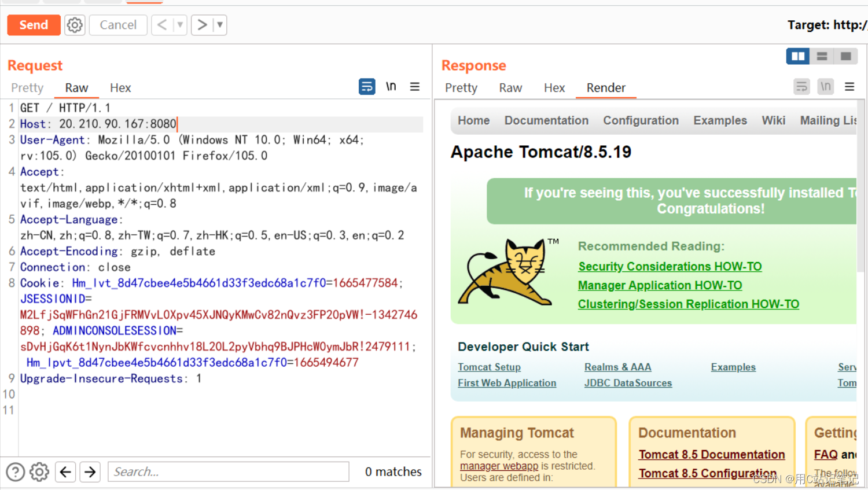868x490 pixels.
Task: Open the Request panel hamburger menu
Action: 415,87
